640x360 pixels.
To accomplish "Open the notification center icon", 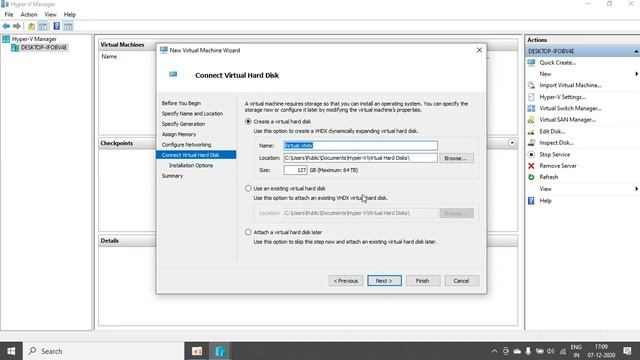I will tap(627, 351).
